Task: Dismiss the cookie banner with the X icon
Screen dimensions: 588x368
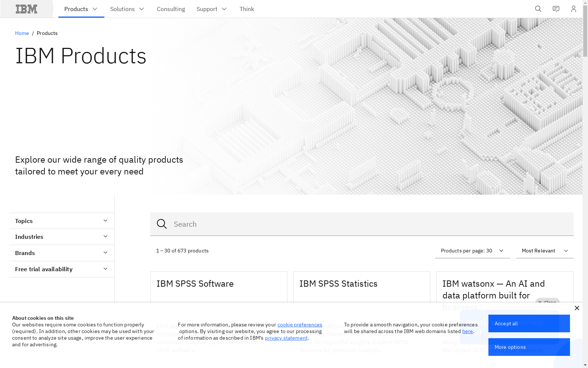Action: click(577, 308)
